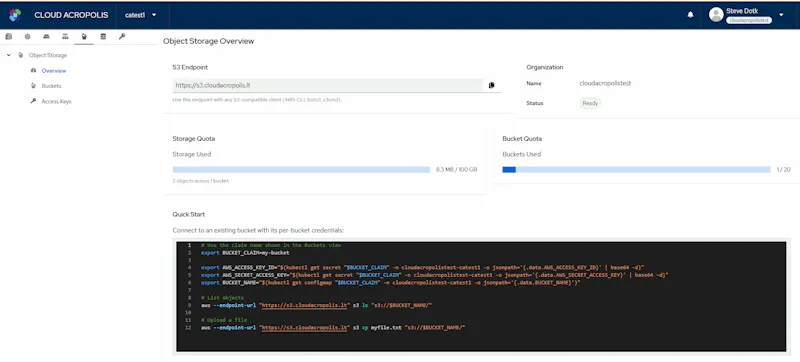Open the user account dropdown arrow
Image resolution: width=800 pixels, height=362 pixels.
point(781,15)
